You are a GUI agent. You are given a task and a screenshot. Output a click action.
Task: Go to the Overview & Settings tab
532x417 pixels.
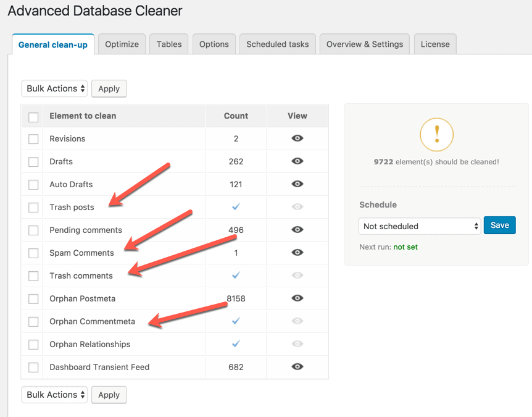click(x=364, y=44)
